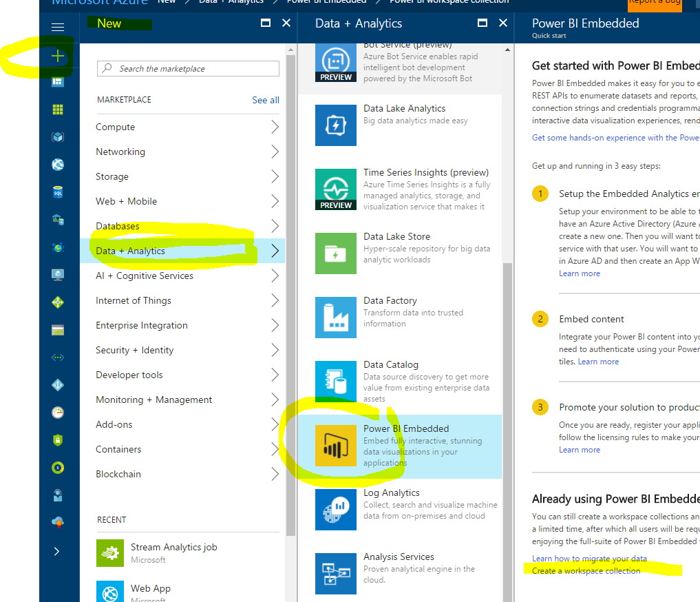Click the Data Lake Analytics title
This screenshot has height=602, width=700.
(405, 109)
